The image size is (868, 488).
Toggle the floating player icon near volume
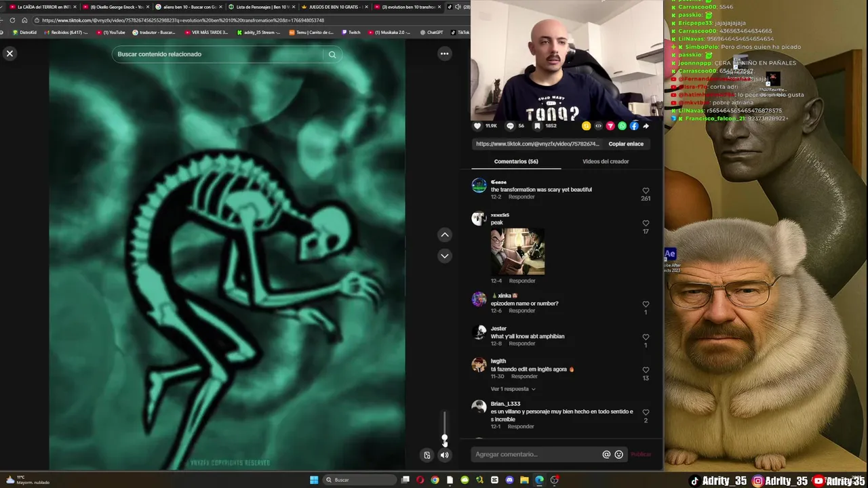pyautogui.click(x=427, y=455)
